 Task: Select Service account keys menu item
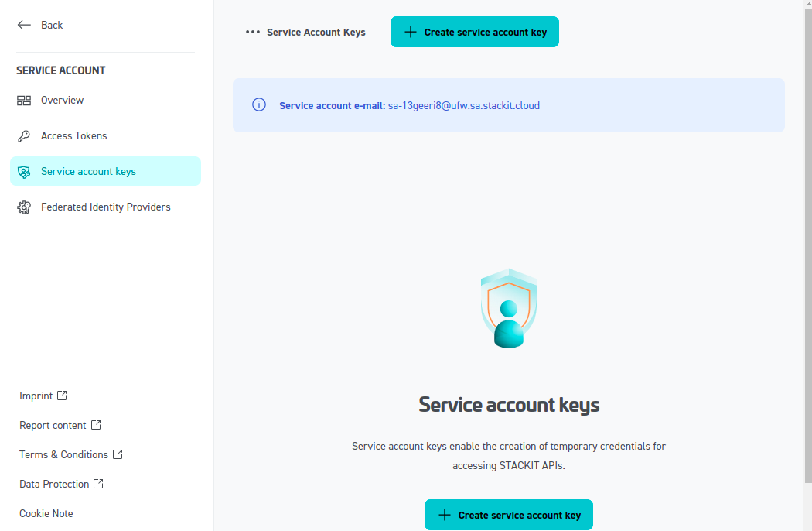(x=106, y=171)
